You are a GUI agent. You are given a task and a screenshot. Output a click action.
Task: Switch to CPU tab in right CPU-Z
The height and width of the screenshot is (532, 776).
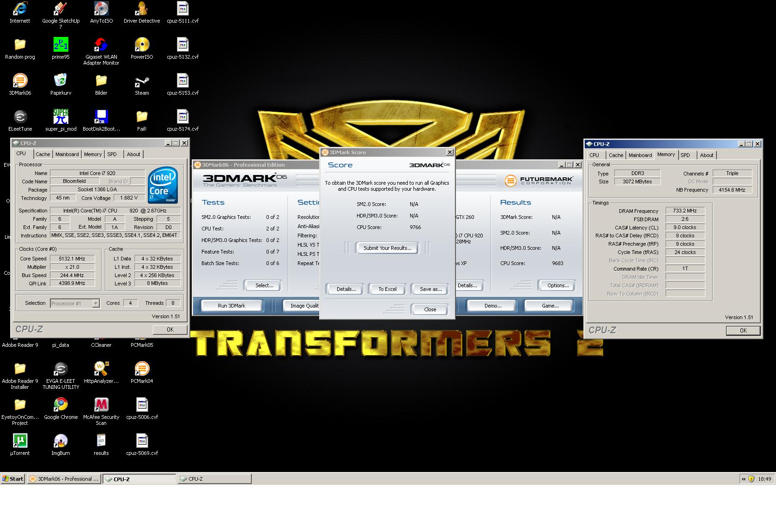click(x=594, y=155)
